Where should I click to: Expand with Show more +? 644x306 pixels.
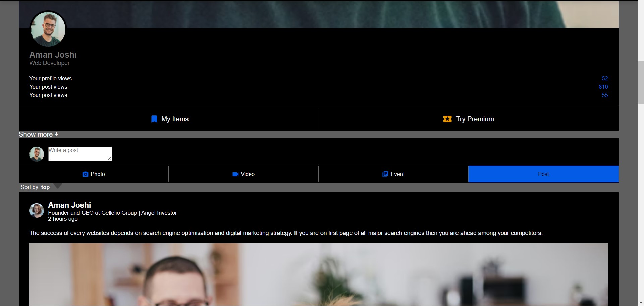coord(39,134)
